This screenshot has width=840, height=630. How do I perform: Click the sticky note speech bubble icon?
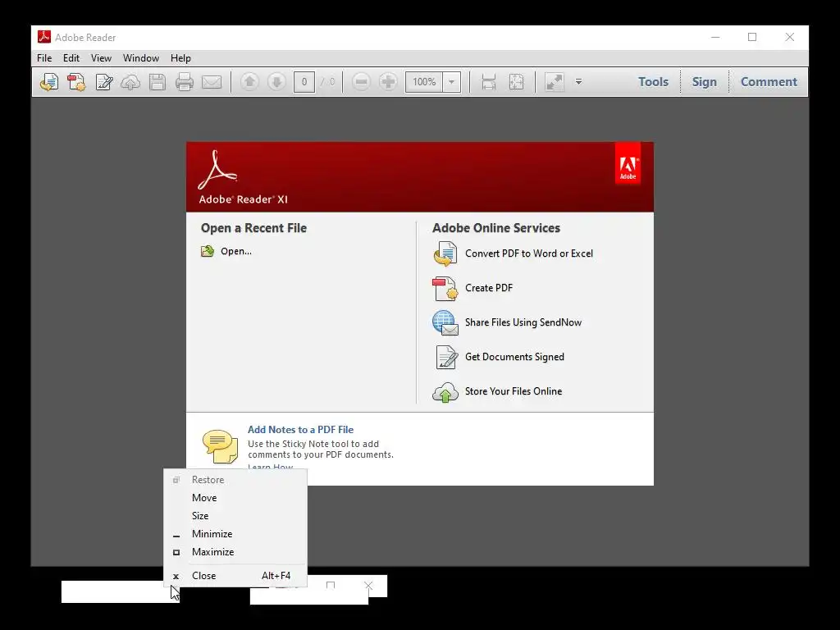click(220, 445)
